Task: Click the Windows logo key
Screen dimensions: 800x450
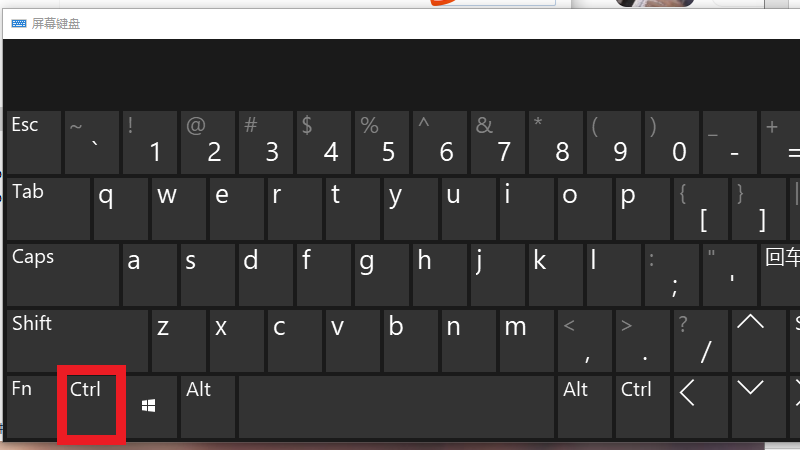Action: coord(149,407)
